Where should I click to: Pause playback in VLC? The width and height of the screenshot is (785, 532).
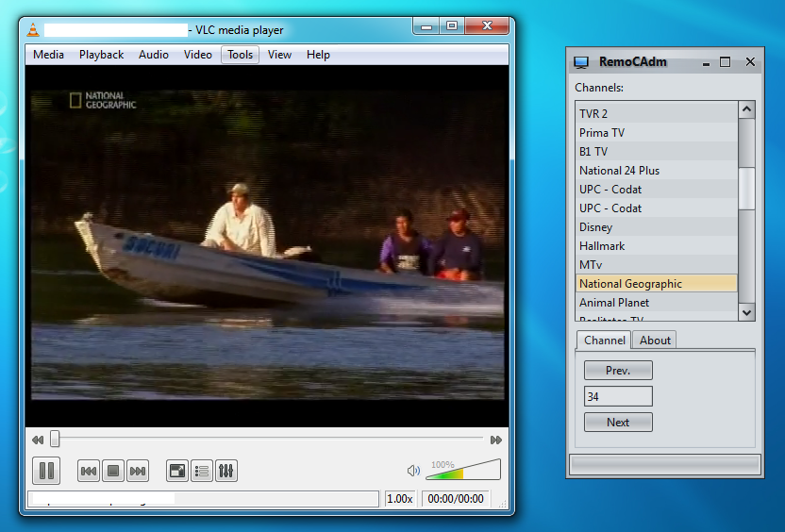point(46,471)
